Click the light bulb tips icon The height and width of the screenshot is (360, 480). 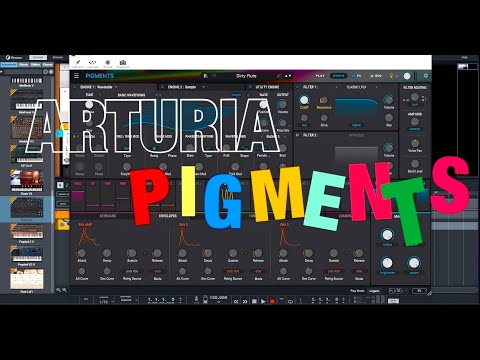click(392, 76)
